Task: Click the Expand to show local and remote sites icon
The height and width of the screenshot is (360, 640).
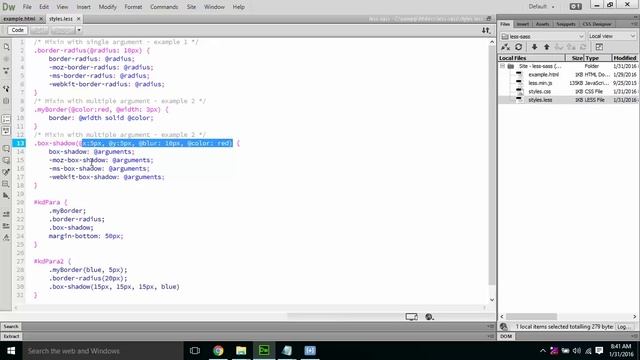Action: pos(599,47)
